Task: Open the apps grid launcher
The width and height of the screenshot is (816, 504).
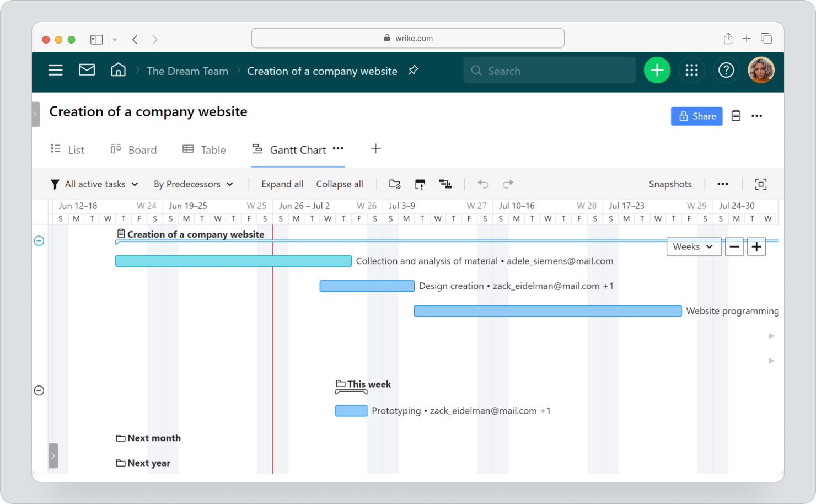Action: 691,71
